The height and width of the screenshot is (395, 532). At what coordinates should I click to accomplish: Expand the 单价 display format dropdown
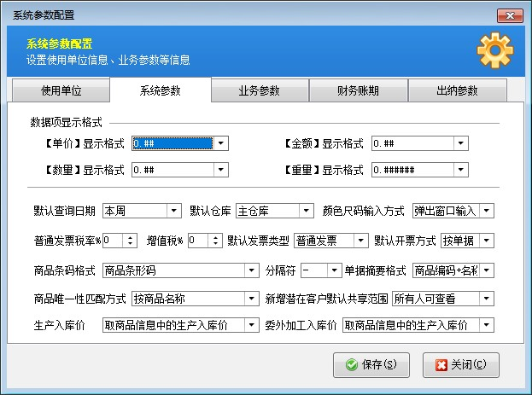click(221, 144)
